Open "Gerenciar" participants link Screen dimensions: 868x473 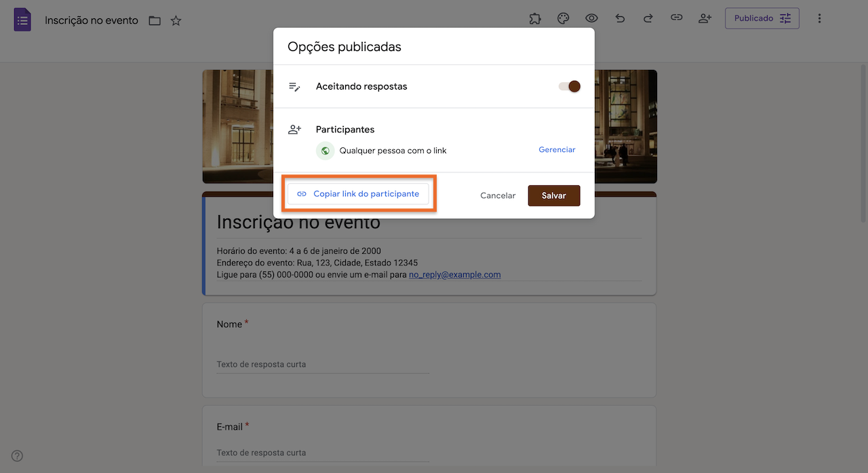(x=556, y=149)
